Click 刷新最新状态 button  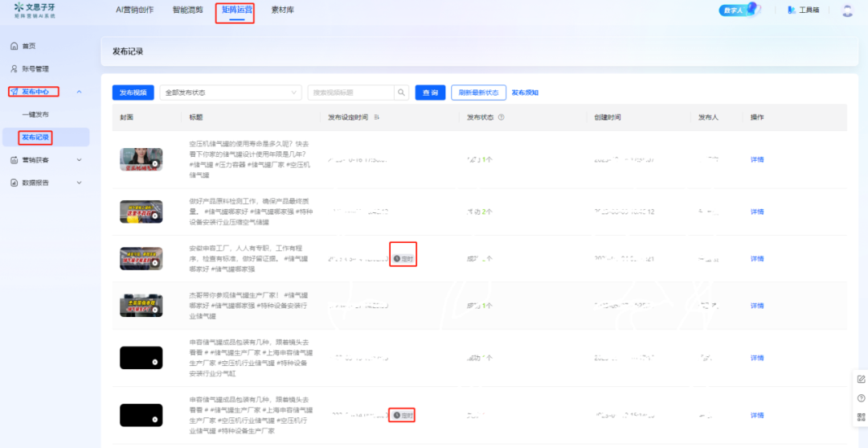click(x=478, y=92)
